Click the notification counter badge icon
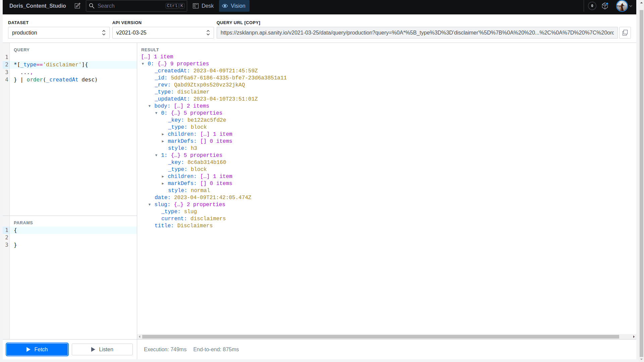The width and height of the screenshot is (644, 362). 592,6
